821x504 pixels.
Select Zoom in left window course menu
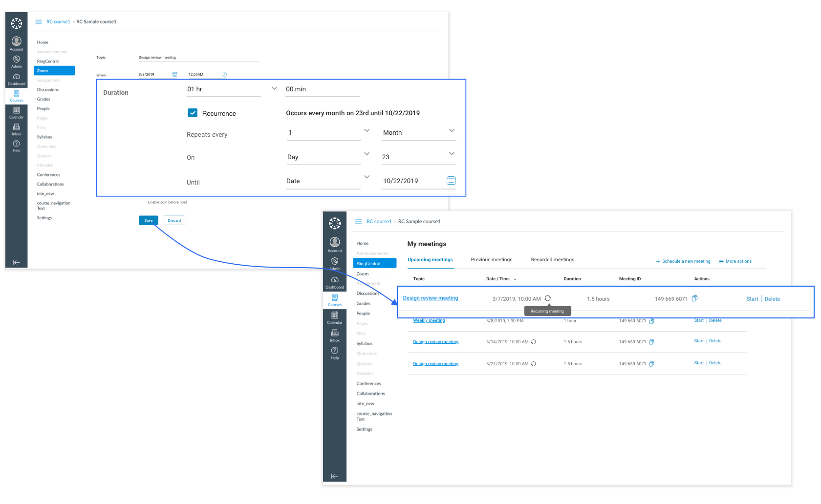54,71
